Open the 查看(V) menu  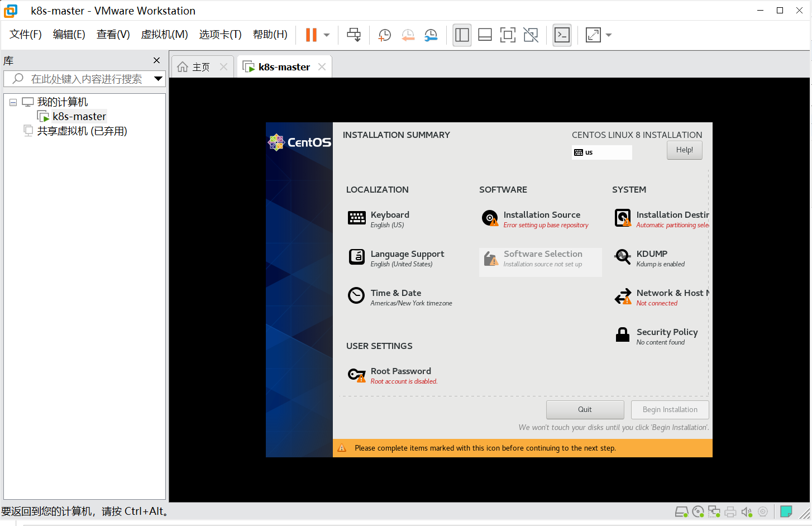point(113,35)
